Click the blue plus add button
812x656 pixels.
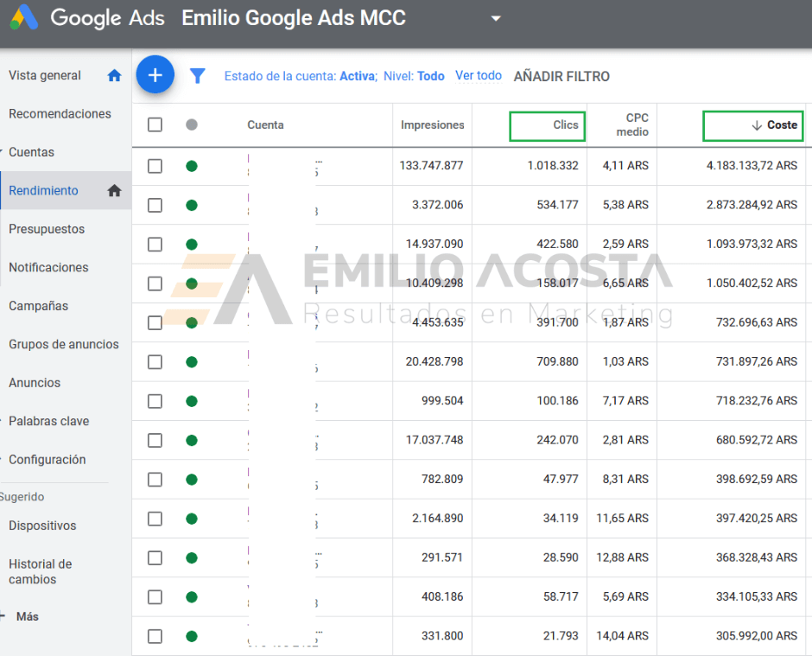click(x=155, y=74)
